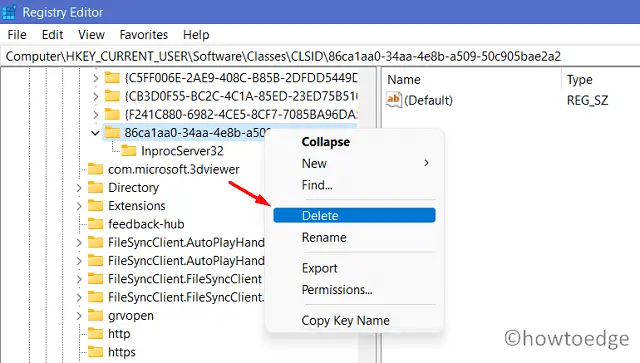Viewport: 640px width, 363px height.
Task: Click the Type column header
Action: coord(579,80)
